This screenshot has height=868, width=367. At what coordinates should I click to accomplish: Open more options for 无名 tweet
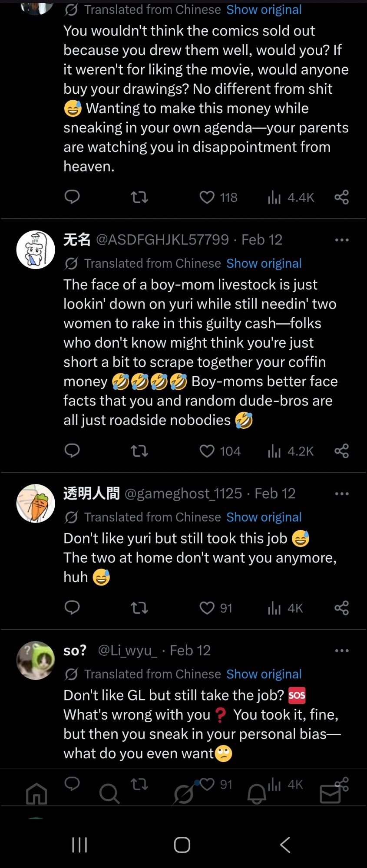click(x=342, y=240)
